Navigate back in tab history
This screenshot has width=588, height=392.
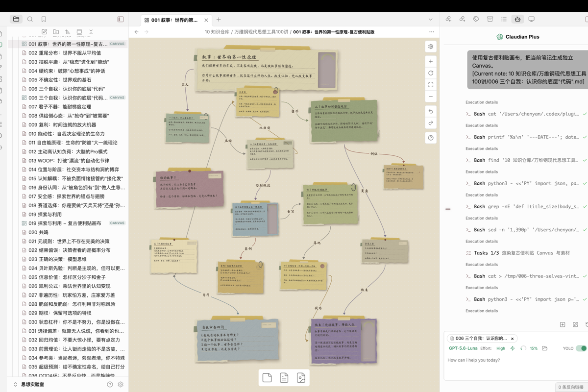pos(137,32)
